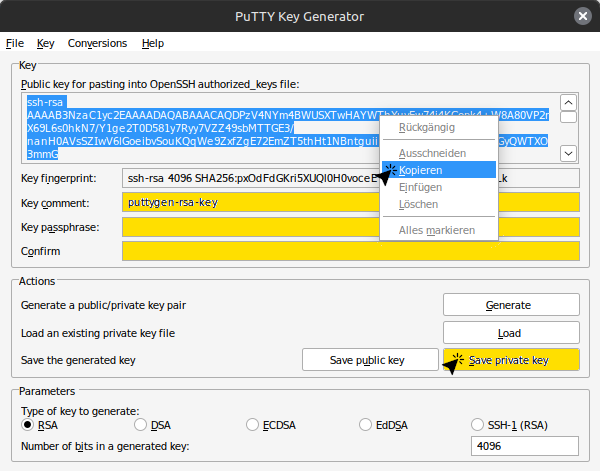The image size is (600, 471).
Task: Click the Confirm passphrase field
Action: (350, 250)
